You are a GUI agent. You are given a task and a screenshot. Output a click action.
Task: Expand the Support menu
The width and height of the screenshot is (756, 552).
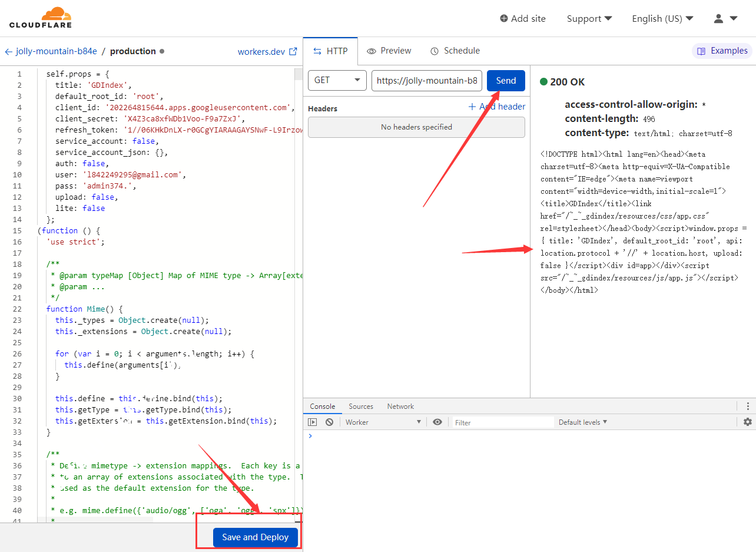(x=589, y=18)
